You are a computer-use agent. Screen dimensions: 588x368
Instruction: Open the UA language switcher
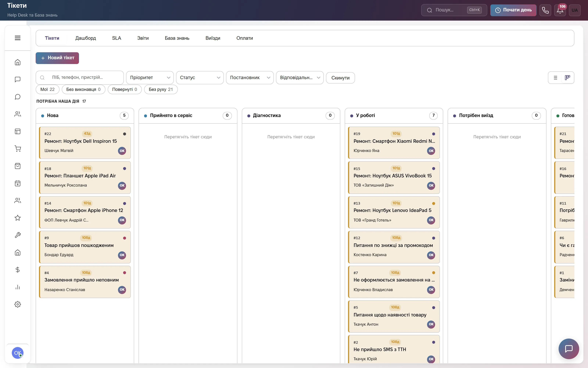tap(575, 10)
